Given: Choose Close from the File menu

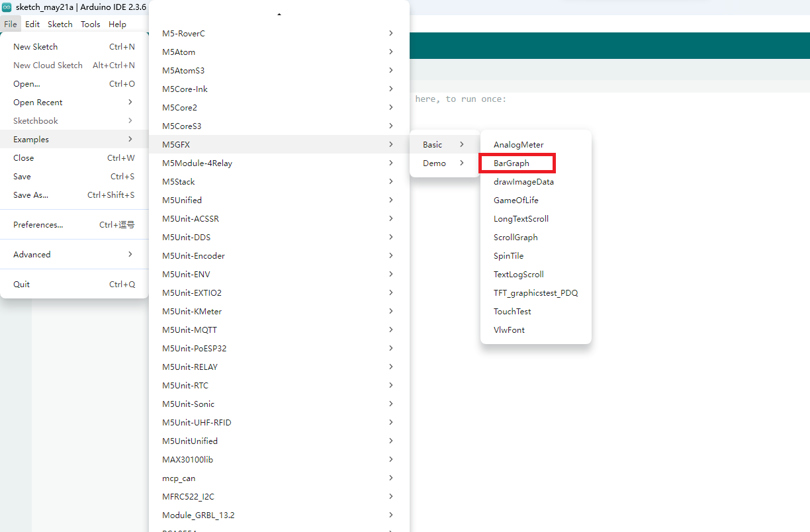Looking at the screenshot, I should (74, 158).
